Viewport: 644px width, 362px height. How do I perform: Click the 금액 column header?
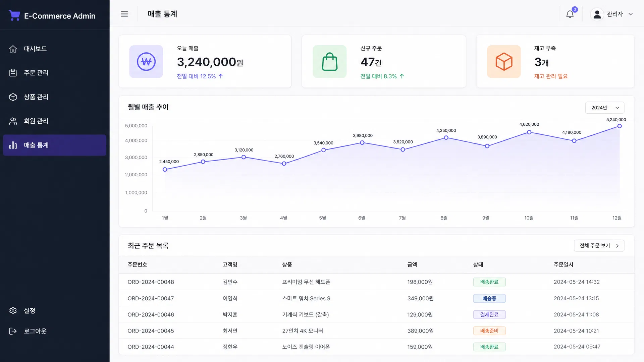[x=412, y=265]
